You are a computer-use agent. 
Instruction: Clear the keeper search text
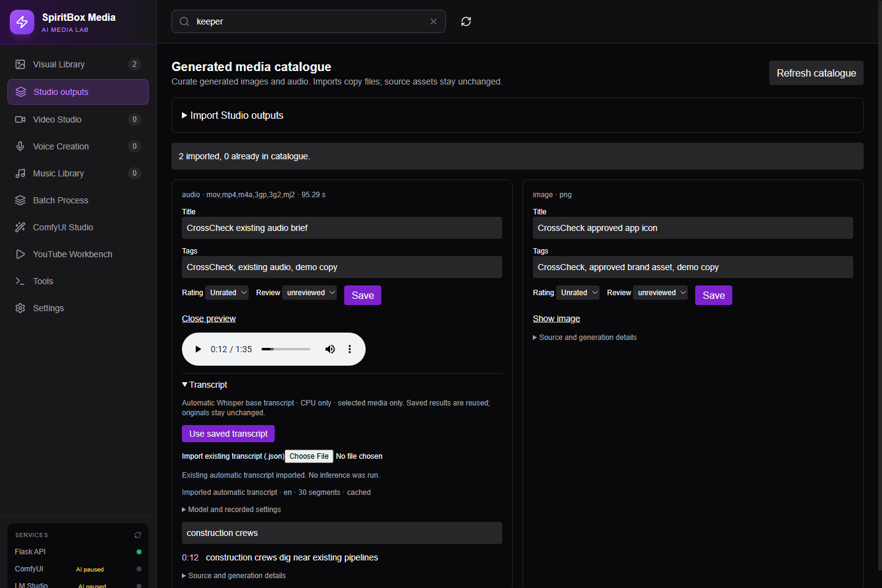[434, 21]
